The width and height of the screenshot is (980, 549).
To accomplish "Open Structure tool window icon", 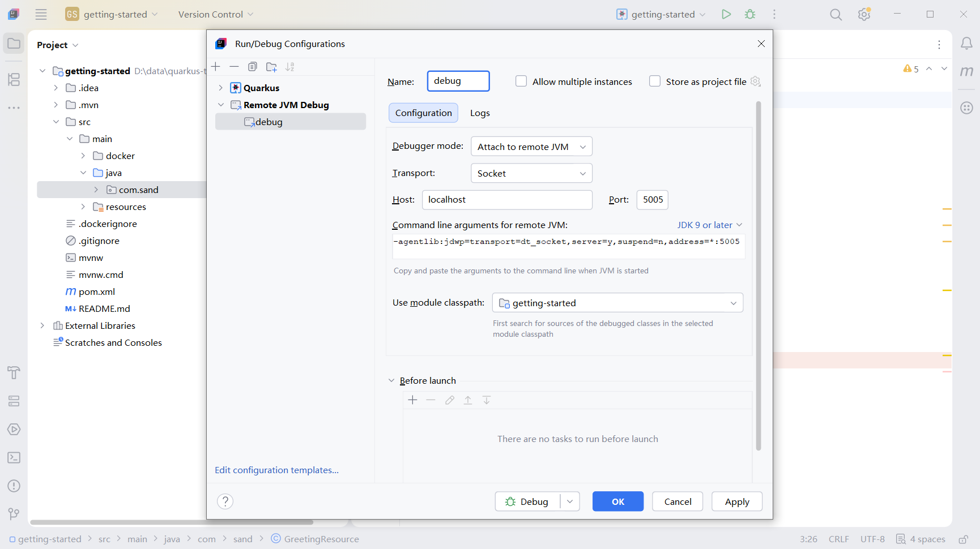I will [x=14, y=79].
